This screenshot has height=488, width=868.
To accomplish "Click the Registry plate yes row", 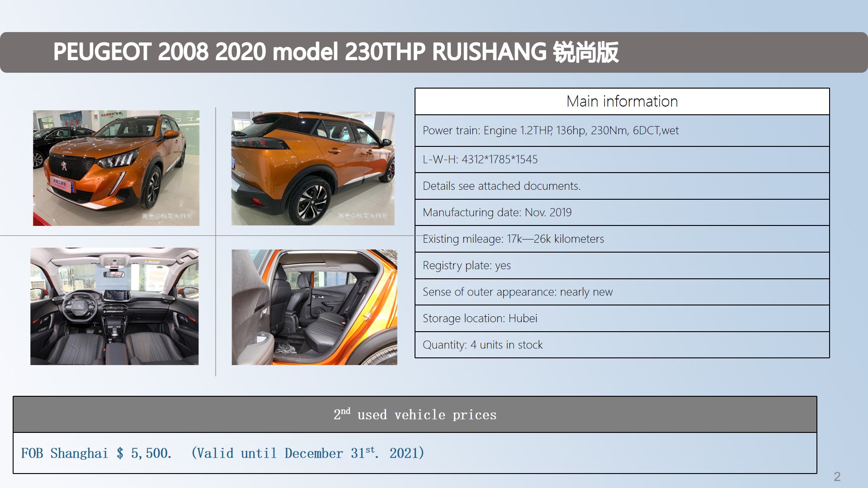I will coord(466,266).
